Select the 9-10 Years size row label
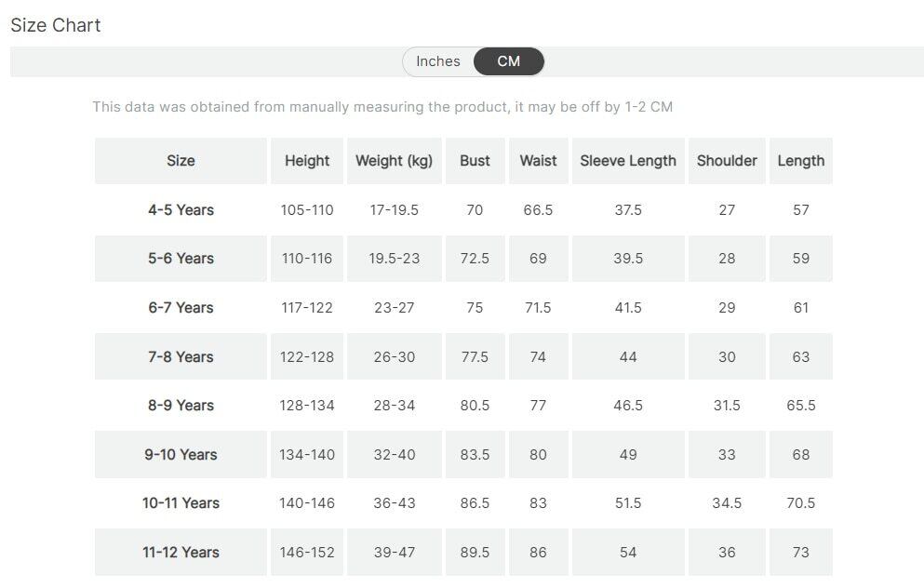The height and width of the screenshot is (588, 924). [x=181, y=455]
